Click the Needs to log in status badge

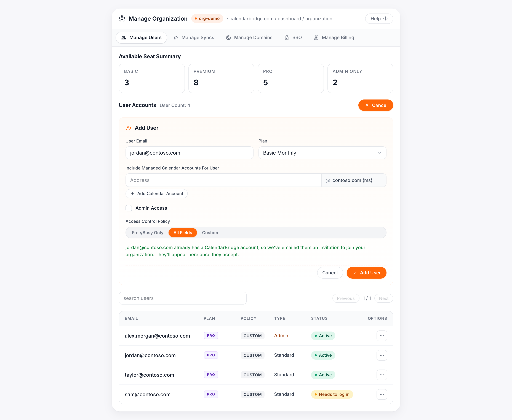[332, 395]
